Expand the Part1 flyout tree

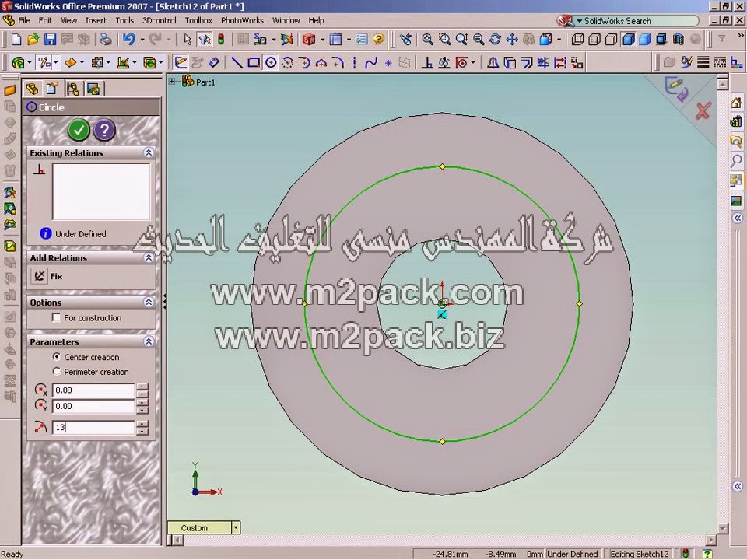click(172, 82)
